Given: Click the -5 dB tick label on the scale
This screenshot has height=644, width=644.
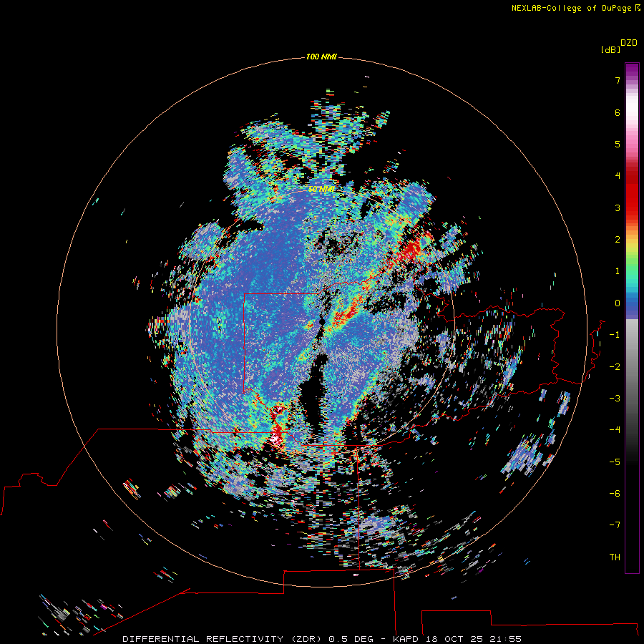Looking at the screenshot, I should pyautogui.click(x=615, y=462).
